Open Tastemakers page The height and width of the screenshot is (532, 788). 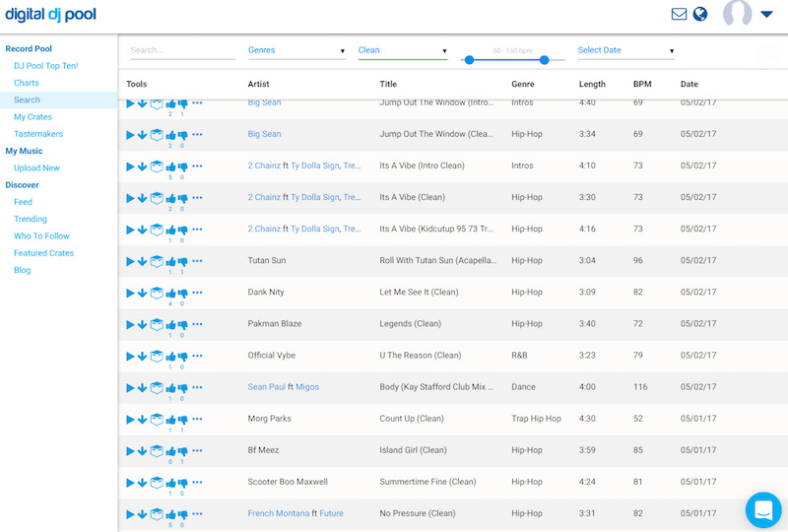tap(38, 134)
